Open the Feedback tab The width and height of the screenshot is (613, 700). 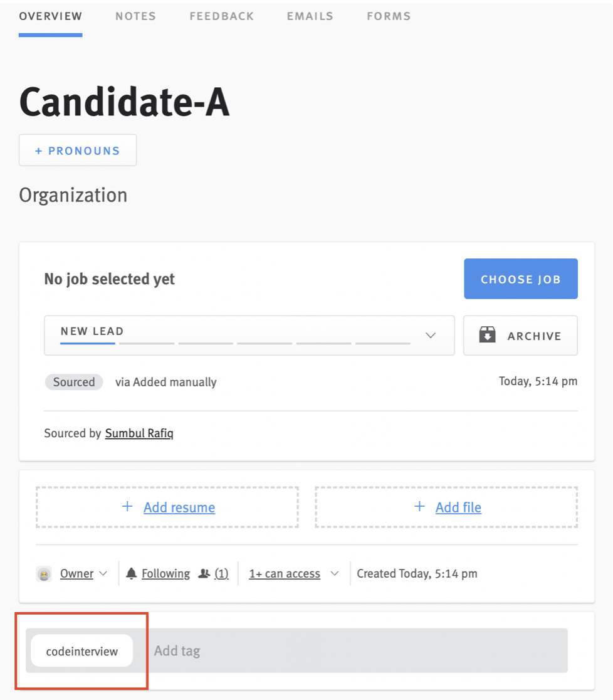point(222,16)
